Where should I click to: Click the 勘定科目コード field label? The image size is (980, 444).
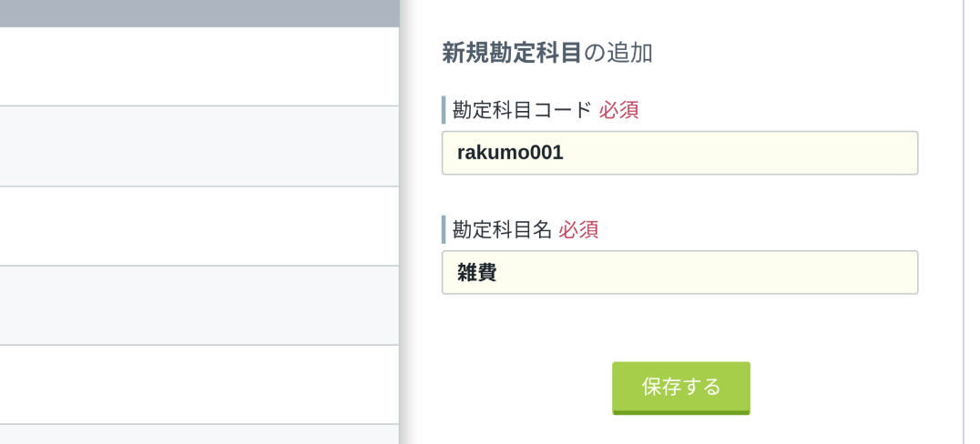(x=522, y=110)
